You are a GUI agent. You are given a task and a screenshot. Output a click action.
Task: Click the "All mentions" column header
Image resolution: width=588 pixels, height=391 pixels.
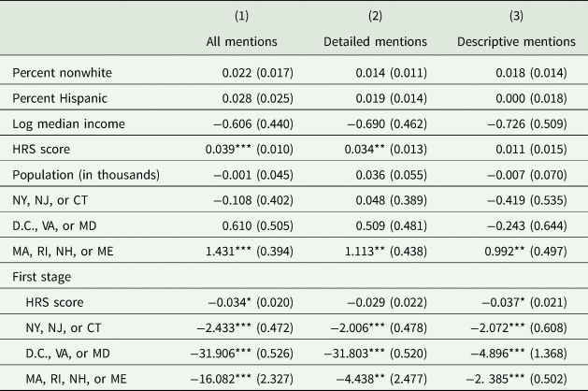[243, 41]
